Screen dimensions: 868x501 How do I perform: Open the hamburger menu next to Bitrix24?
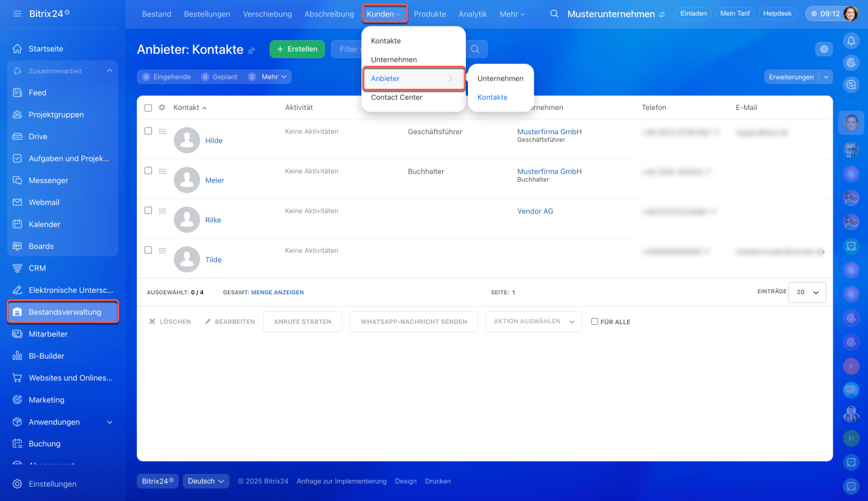17,14
